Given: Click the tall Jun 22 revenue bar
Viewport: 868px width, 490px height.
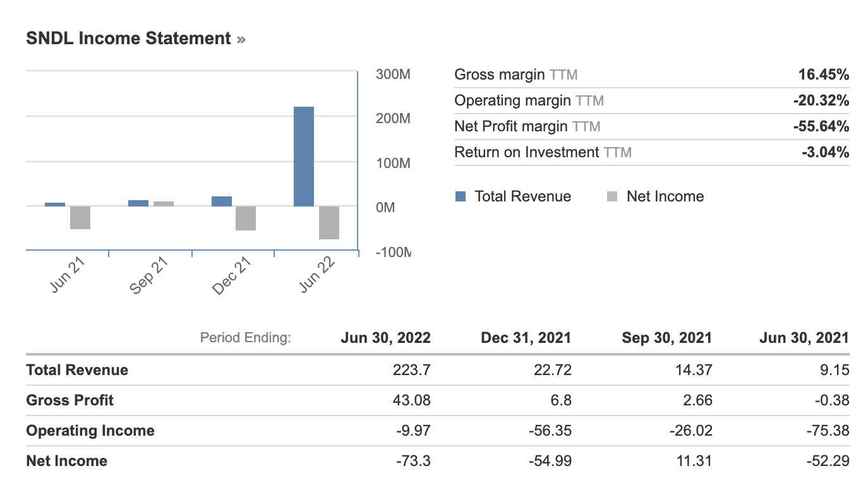Looking at the screenshot, I should [x=304, y=156].
